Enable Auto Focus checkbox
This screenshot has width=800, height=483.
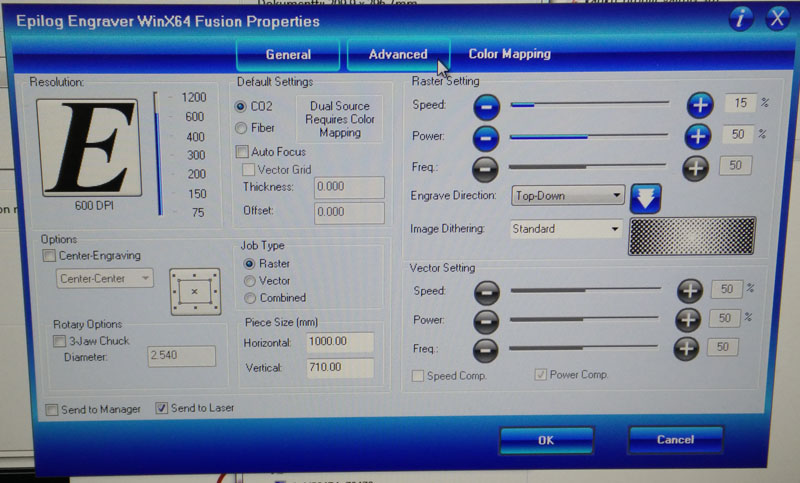(x=242, y=151)
